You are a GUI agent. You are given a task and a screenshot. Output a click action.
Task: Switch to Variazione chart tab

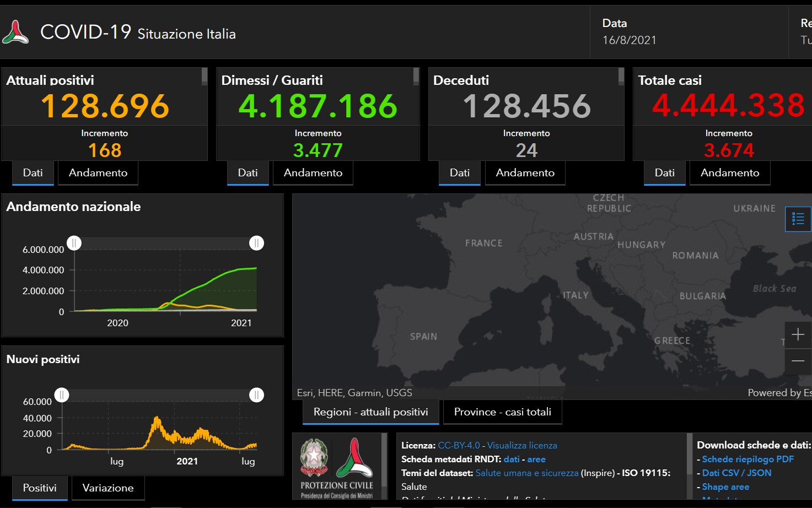(108, 488)
